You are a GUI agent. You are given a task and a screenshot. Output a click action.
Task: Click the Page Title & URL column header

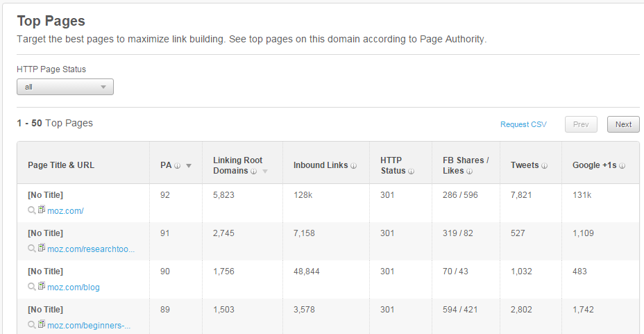click(61, 165)
